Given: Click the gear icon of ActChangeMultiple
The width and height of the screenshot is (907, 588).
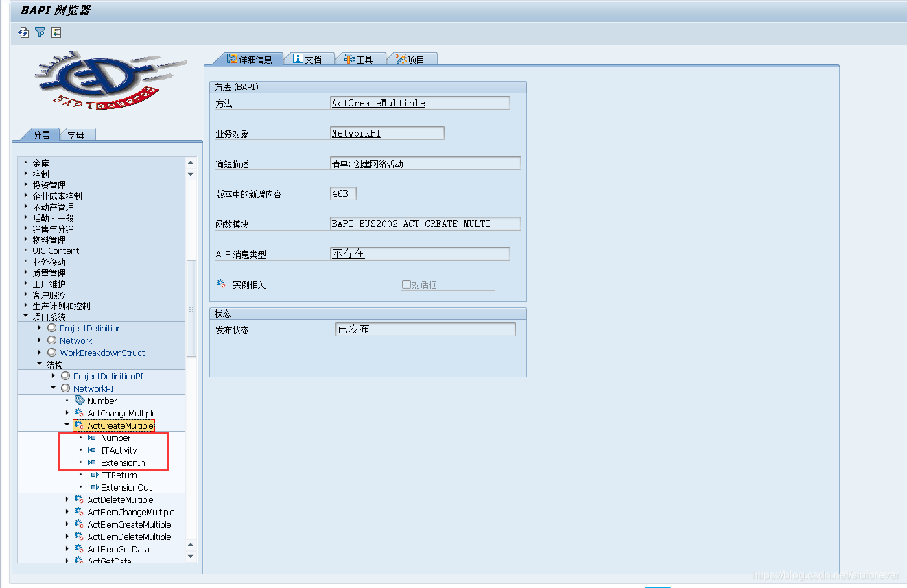Looking at the screenshot, I should coord(79,413).
